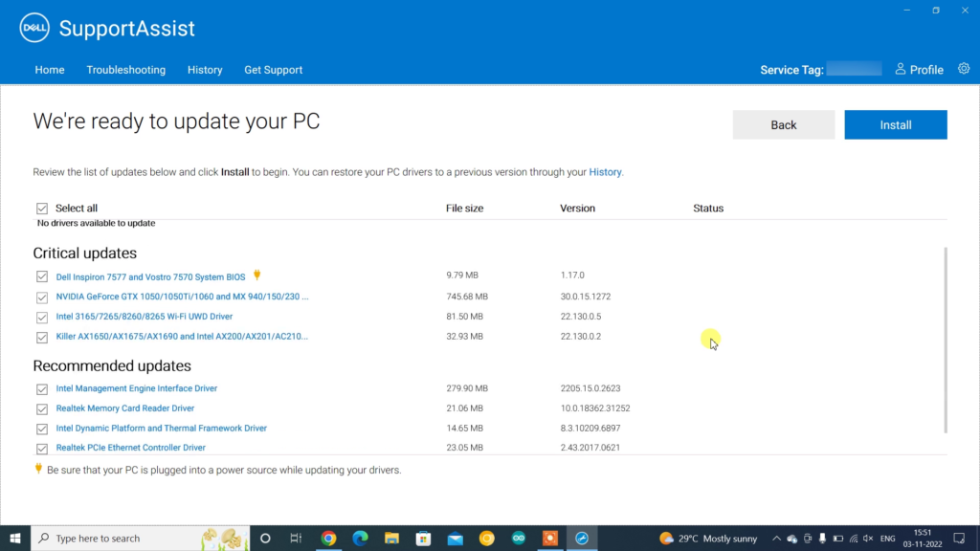Screen dimensions: 980x551
Task: Open Task View in taskbar
Action: pyautogui.click(x=296, y=538)
